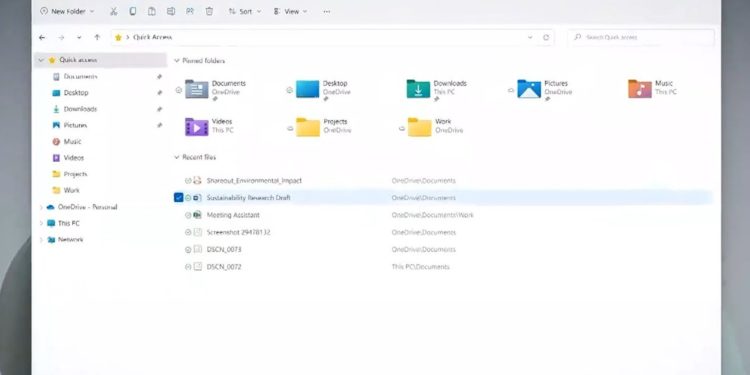Open pinned Documents folder icon
750x375 pixels.
click(197, 89)
